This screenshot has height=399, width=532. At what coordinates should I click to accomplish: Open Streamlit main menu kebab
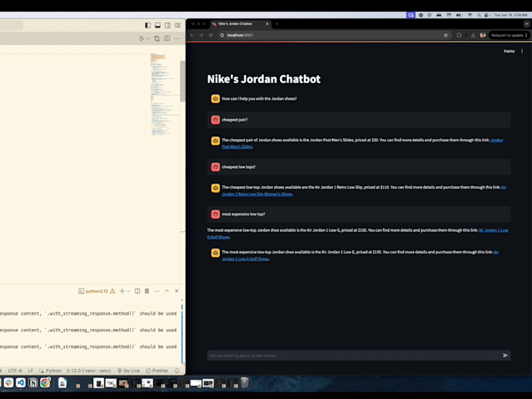pos(522,51)
